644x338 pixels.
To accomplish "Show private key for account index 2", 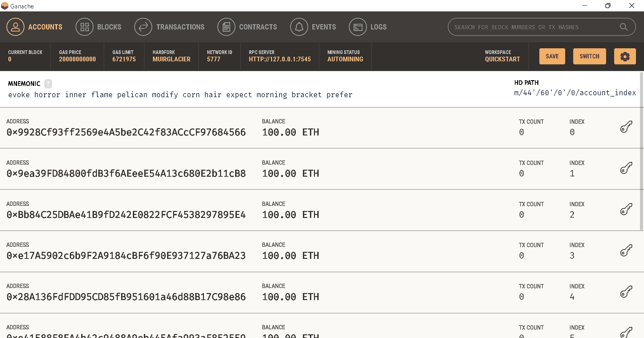I will [x=626, y=209].
